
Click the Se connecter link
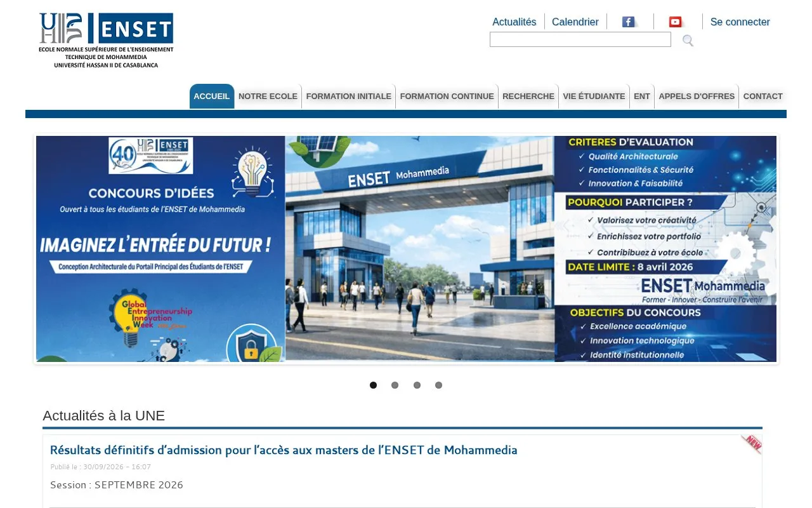tap(740, 22)
